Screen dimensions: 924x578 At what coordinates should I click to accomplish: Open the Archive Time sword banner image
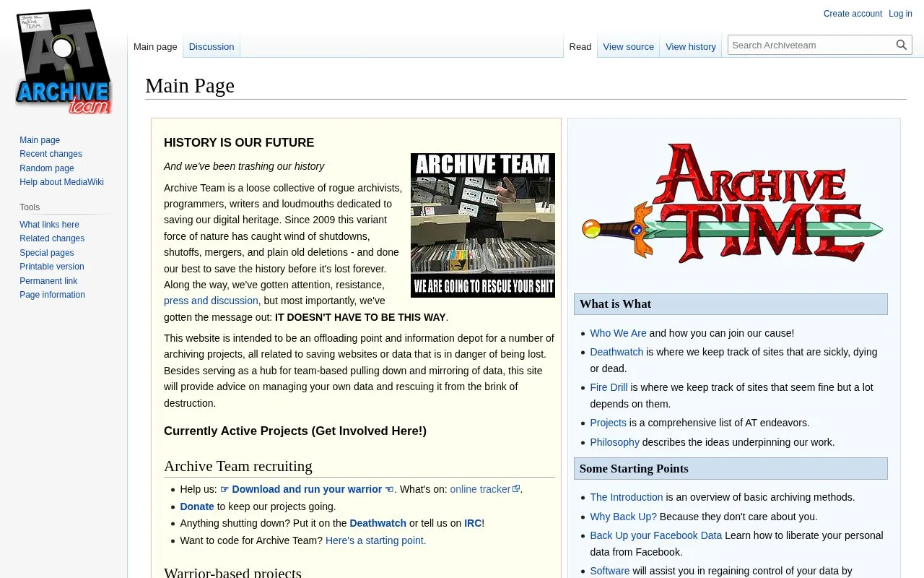click(733, 203)
